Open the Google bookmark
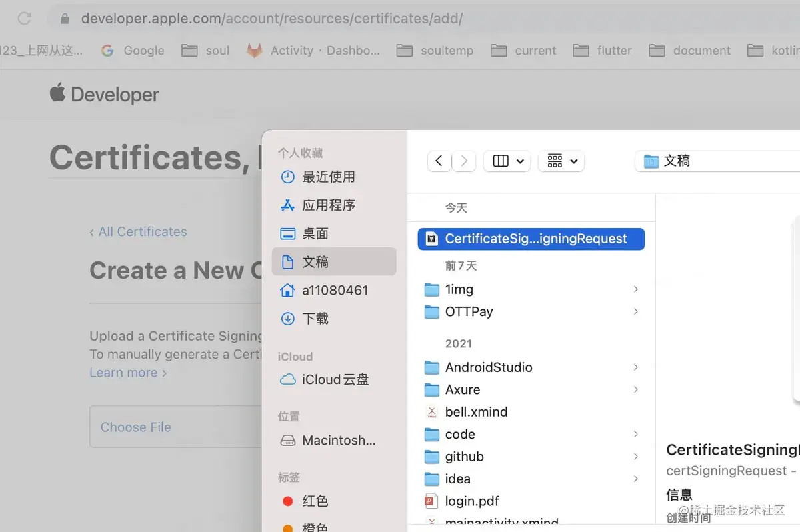800x532 pixels. pyautogui.click(x=132, y=51)
